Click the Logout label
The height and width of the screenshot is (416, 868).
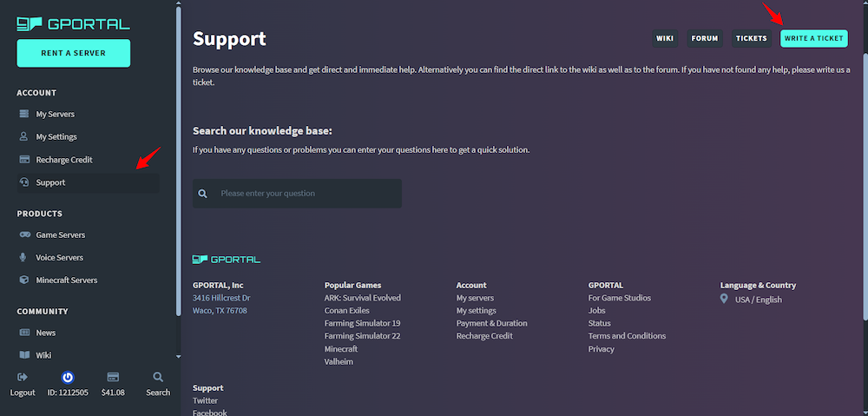pos(23,393)
